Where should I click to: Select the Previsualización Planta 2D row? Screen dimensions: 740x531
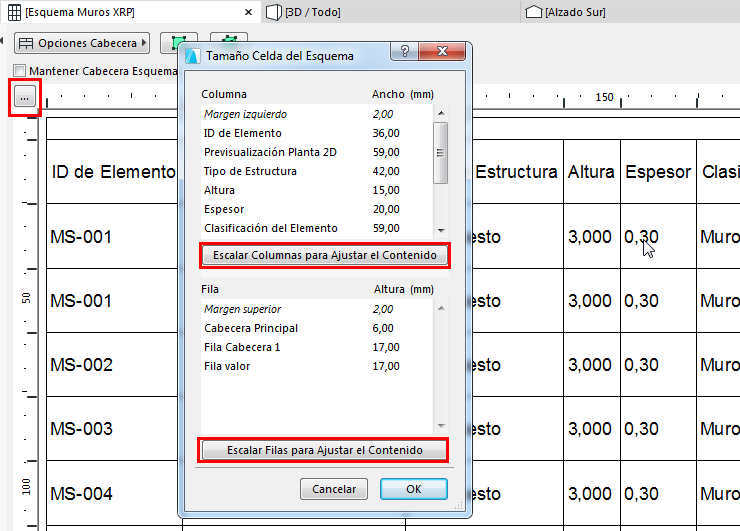pyautogui.click(x=317, y=152)
